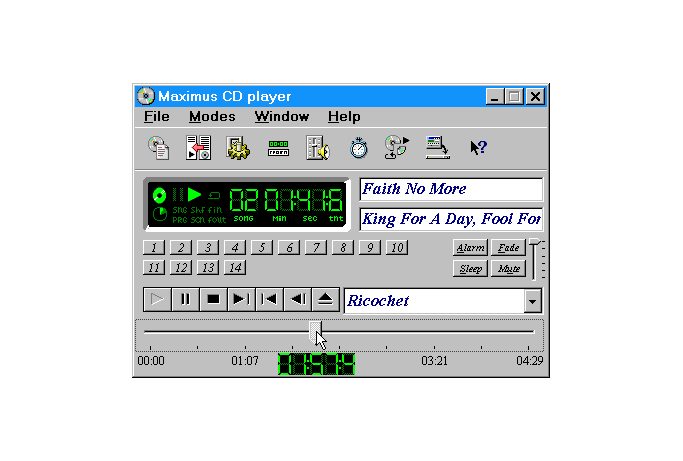Screen dimensions: 683x461
Task: Open the Help menu
Action: click(344, 117)
